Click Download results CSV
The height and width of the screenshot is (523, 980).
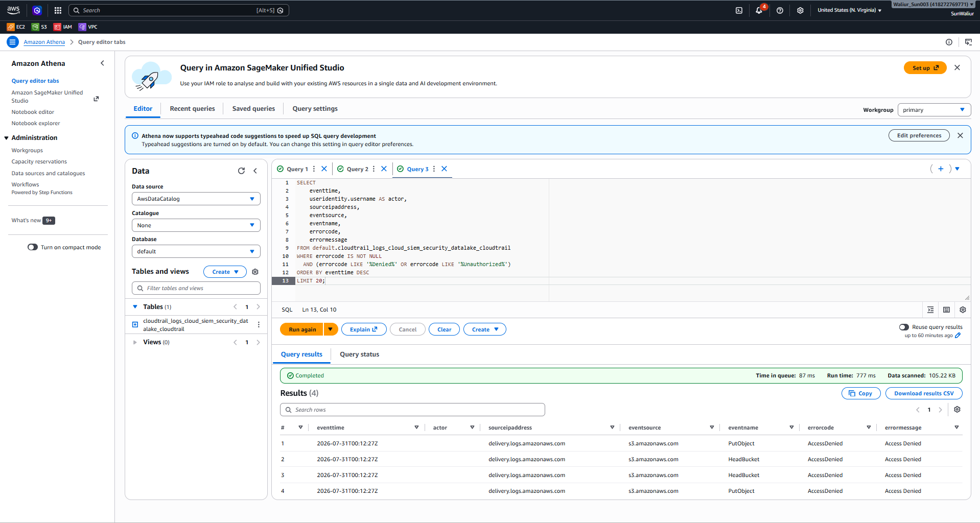[x=924, y=393]
